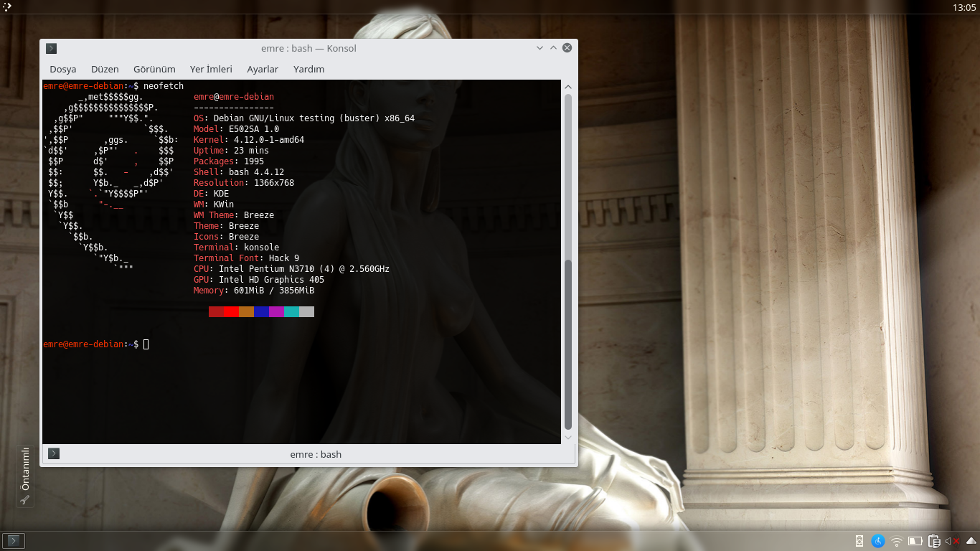Open the application launcher in the top panel
The image size is (980, 551).
6,7
